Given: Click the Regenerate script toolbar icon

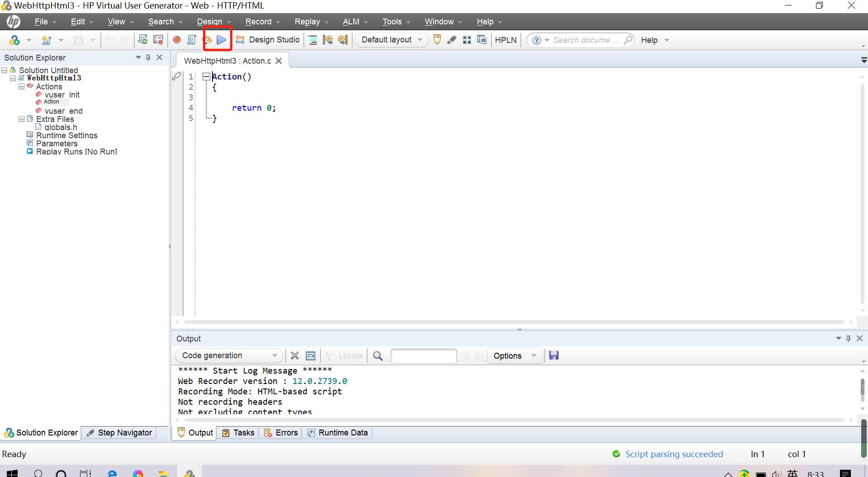Looking at the screenshot, I should (x=143, y=40).
